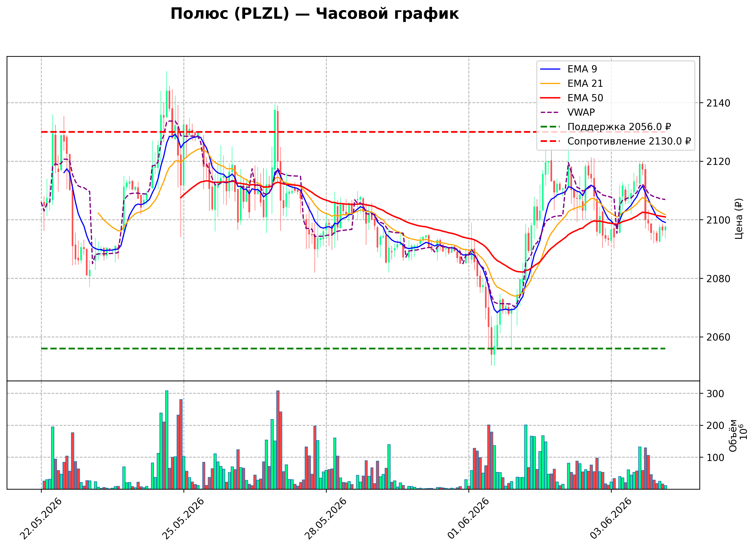Click the blue EMA 9 legend line sample
756x548 pixels.
click(550, 69)
